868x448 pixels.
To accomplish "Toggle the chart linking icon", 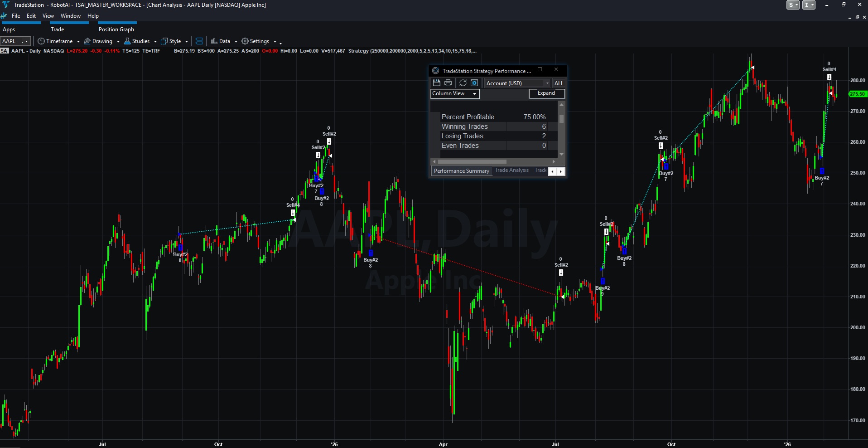I will point(198,41).
